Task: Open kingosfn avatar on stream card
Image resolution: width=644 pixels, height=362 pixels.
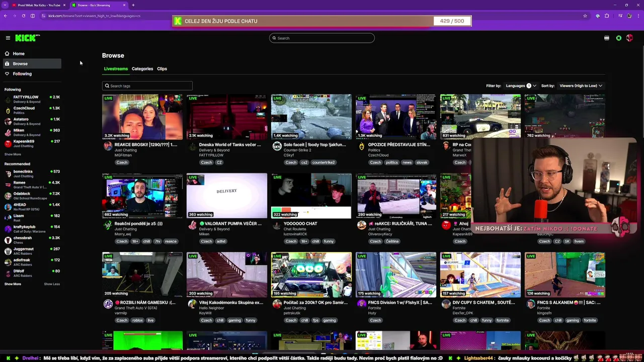Action: (x=530, y=304)
